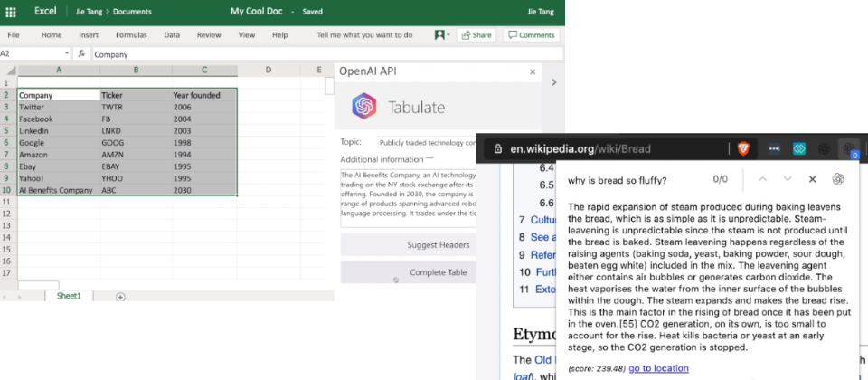Click the teal extension icon in browser toolbar
The width and height of the screenshot is (868, 380).
click(798, 148)
